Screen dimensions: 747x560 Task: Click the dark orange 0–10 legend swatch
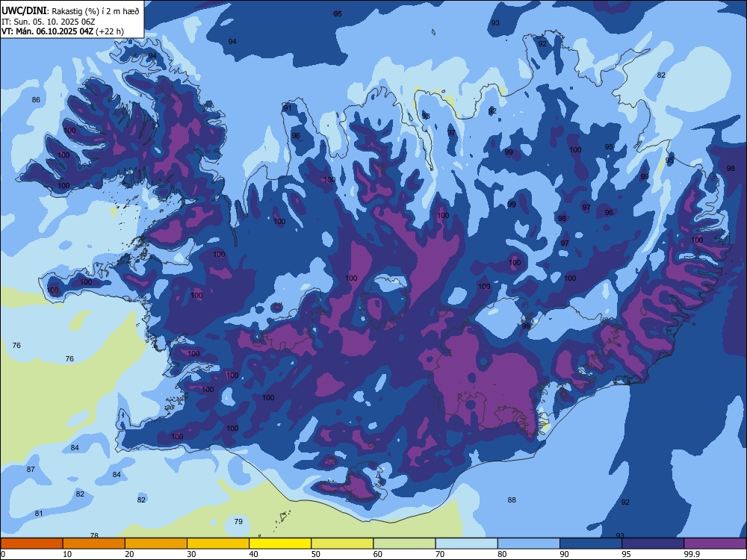[x=31, y=544]
